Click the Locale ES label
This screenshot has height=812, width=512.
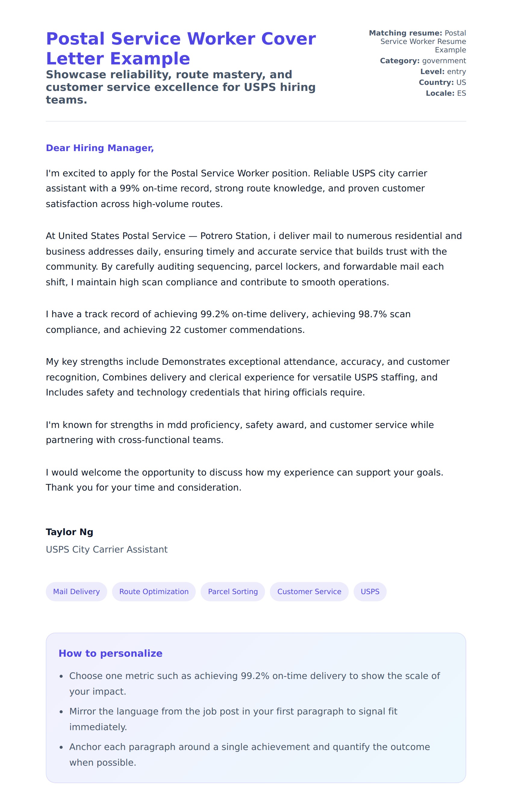point(445,93)
